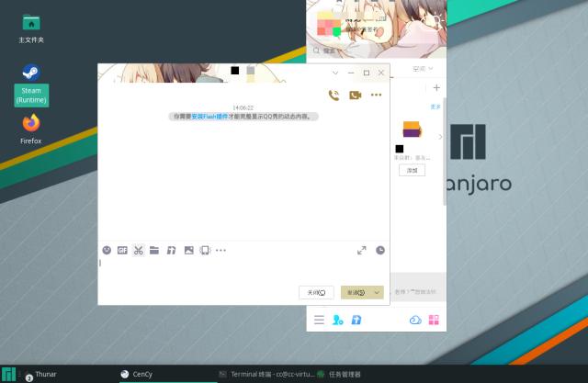Click the send picture icon
The height and width of the screenshot is (383, 588).
click(x=189, y=250)
